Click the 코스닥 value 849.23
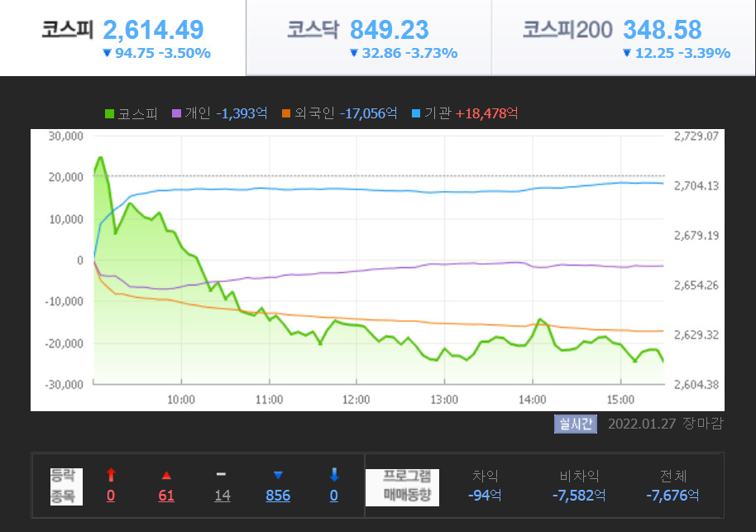The width and height of the screenshot is (756, 532). point(389,30)
